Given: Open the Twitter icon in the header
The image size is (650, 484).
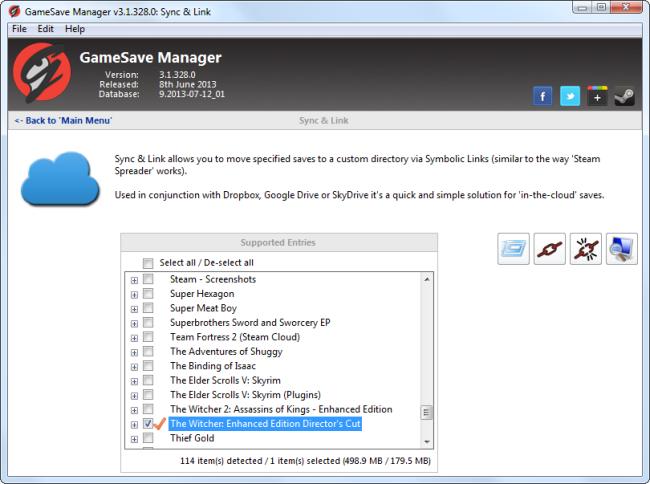Looking at the screenshot, I should click(570, 97).
